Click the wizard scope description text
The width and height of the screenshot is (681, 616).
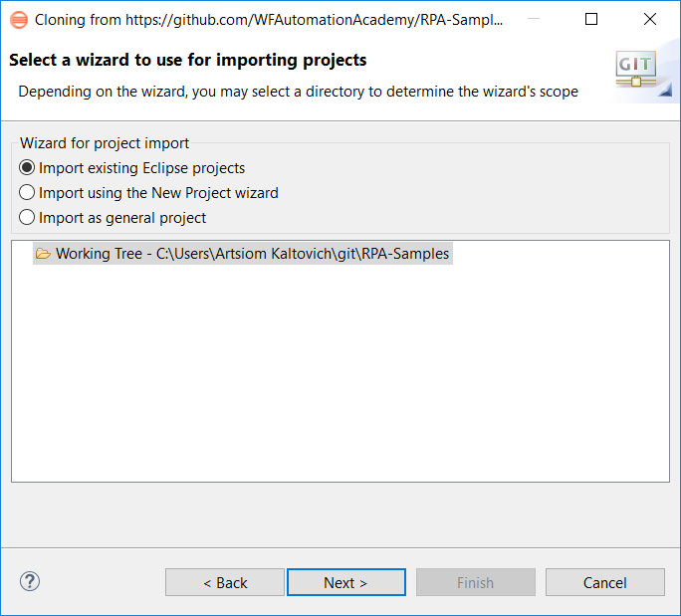point(299,92)
